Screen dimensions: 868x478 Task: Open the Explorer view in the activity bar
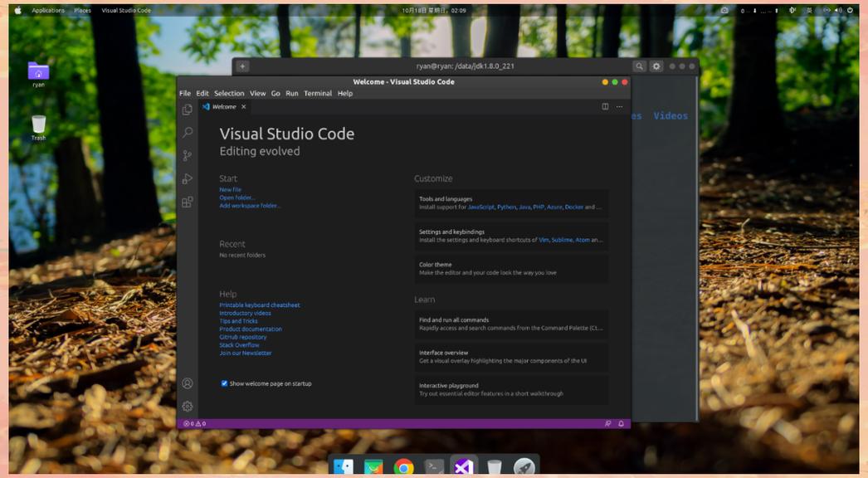tap(187, 110)
